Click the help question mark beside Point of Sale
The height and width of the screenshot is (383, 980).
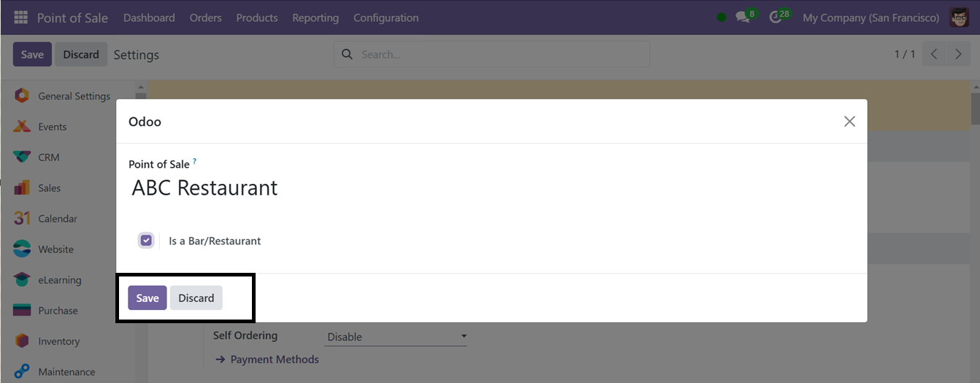194,161
